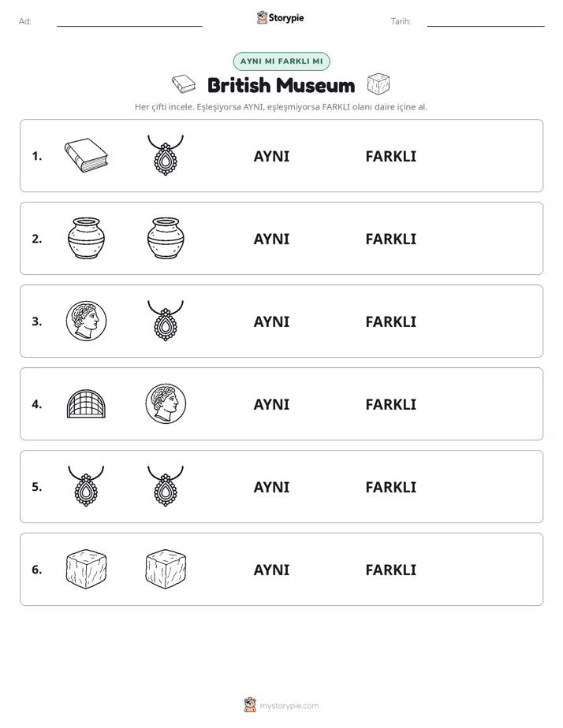Screen dimensions: 563x728
Task: Click the Tarih date field line
Action: 486,26
